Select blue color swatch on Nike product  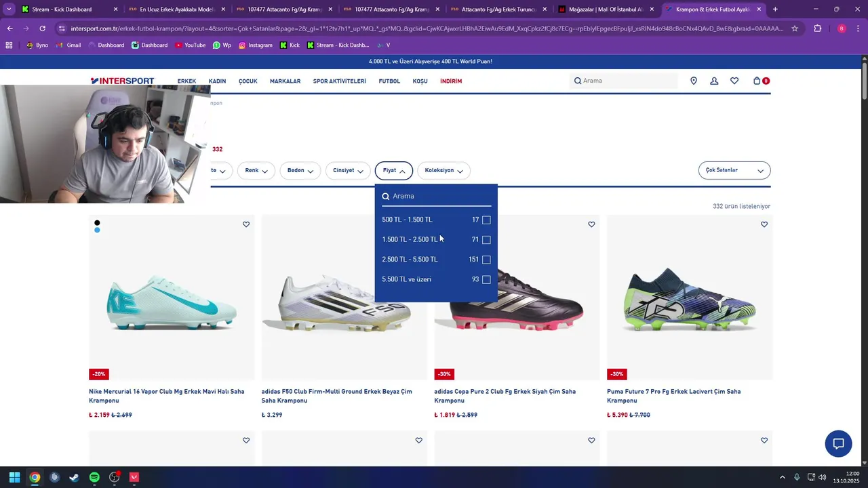coord(97,230)
